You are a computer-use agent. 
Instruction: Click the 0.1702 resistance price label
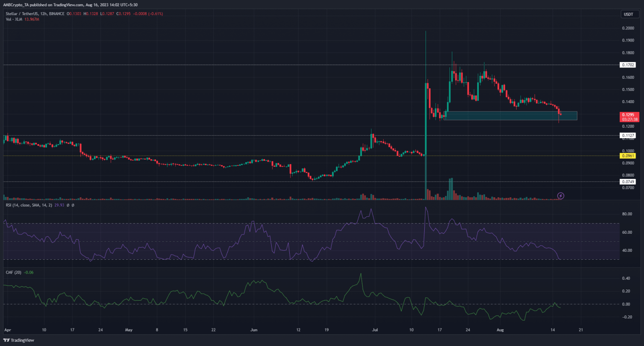pyautogui.click(x=627, y=65)
